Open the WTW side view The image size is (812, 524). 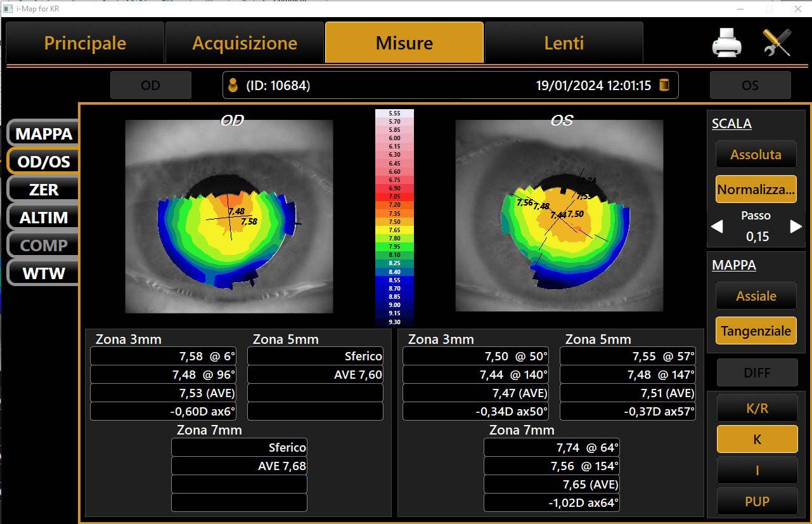(43, 273)
